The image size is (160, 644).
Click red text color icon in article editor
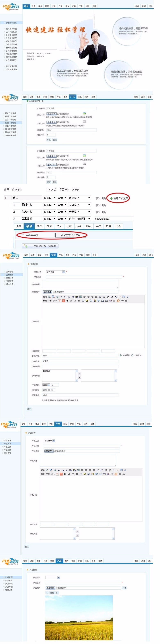(60, 301)
